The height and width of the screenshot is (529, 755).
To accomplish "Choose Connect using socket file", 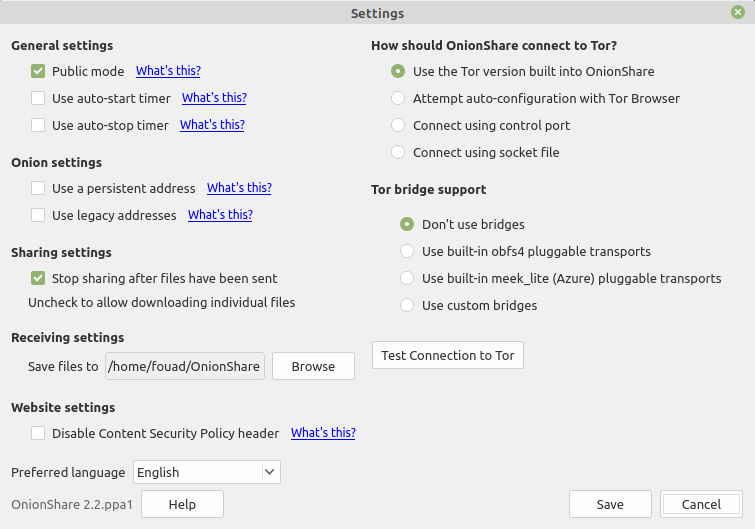I will click(398, 152).
